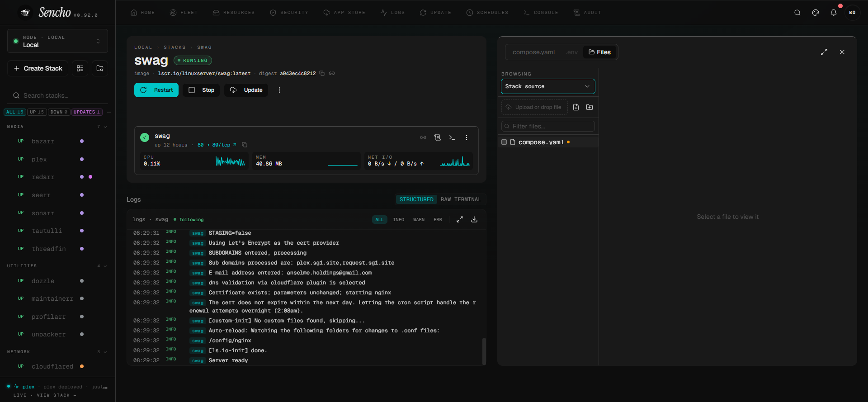This screenshot has width=868, height=402.
Task: Switch to the compose.yaml tab
Action: point(533,52)
